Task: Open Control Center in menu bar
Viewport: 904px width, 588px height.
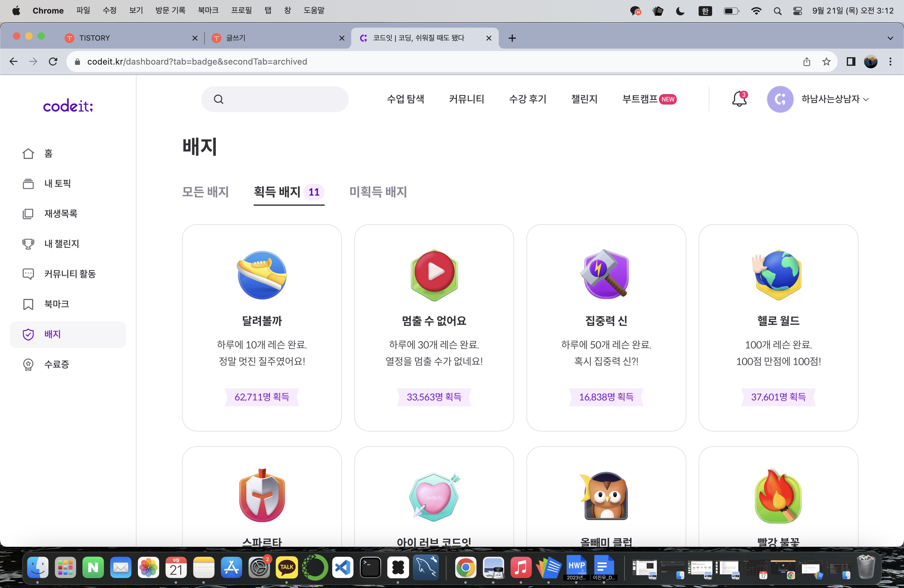Action: [x=797, y=11]
